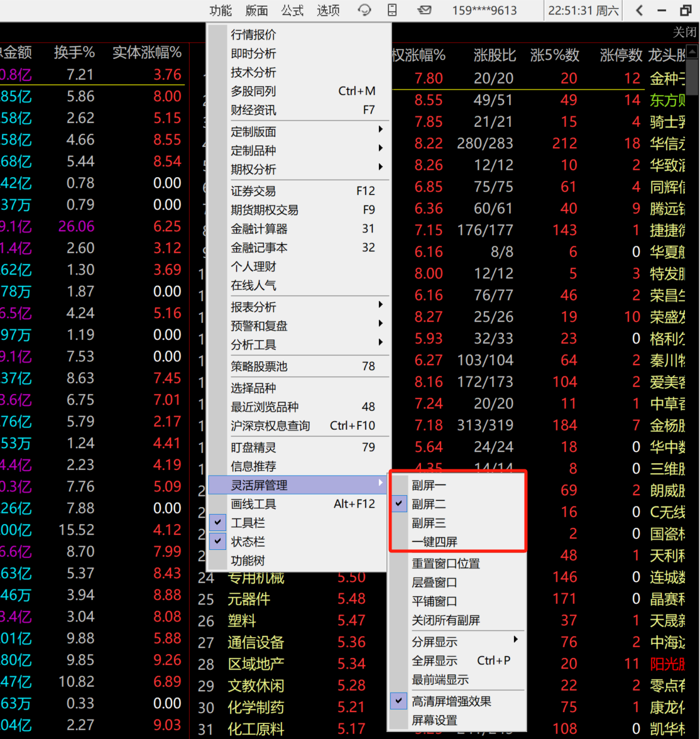Open the 版面 menu
The height and width of the screenshot is (739, 700).
256,10
